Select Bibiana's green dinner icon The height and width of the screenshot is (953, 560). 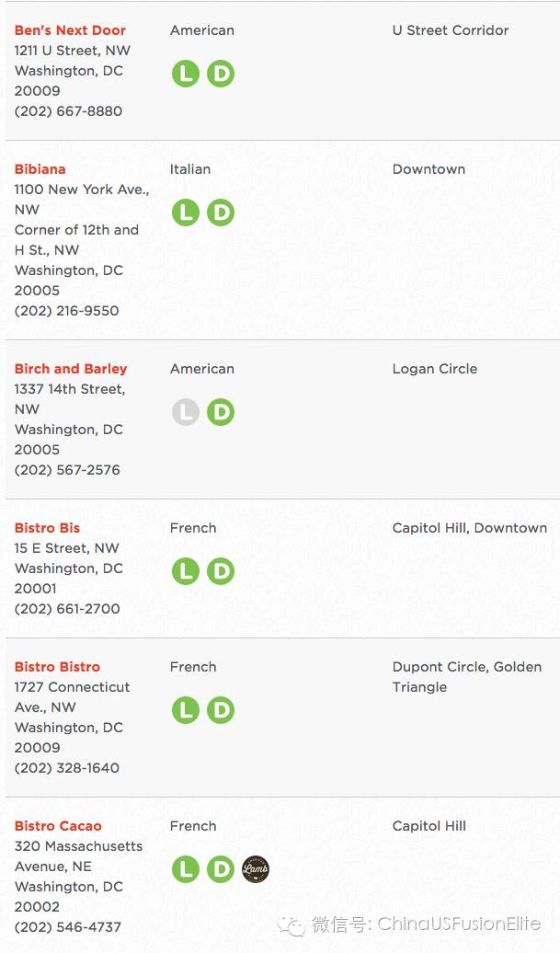click(221, 212)
